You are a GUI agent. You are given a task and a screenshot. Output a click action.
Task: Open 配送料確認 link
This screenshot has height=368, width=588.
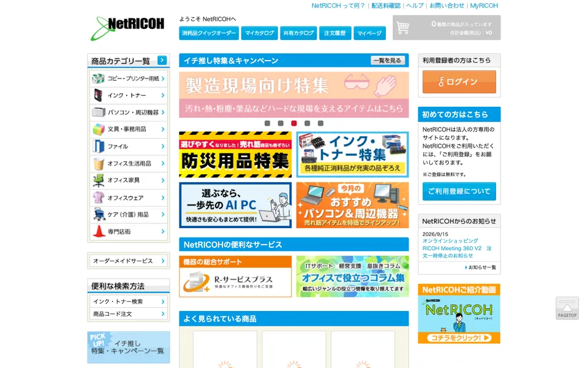(x=386, y=6)
